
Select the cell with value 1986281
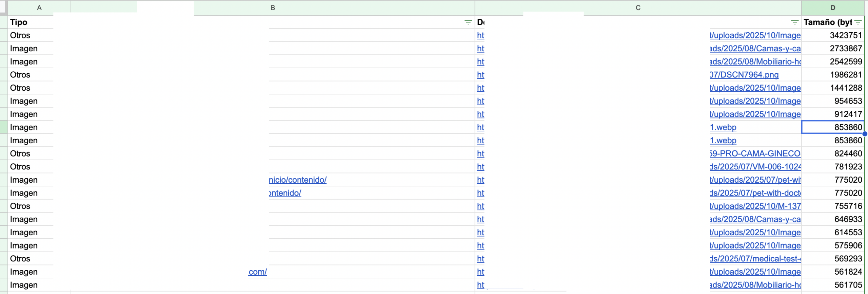[x=832, y=75]
